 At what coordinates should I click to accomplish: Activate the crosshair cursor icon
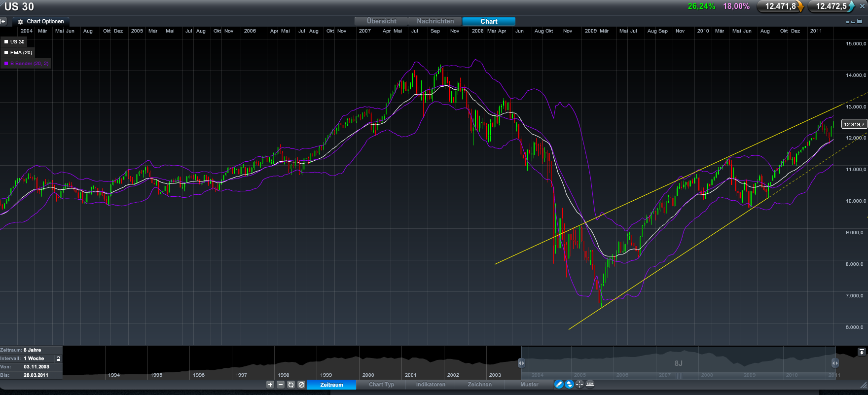click(579, 384)
